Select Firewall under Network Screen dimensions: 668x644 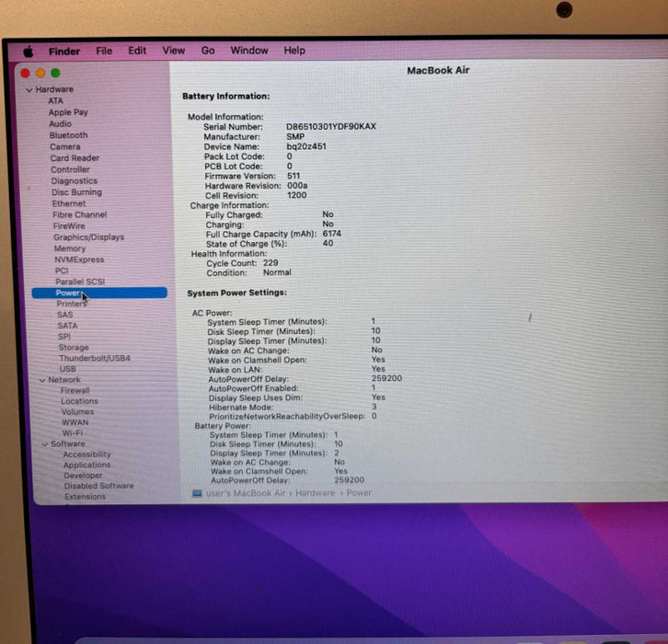[75, 391]
